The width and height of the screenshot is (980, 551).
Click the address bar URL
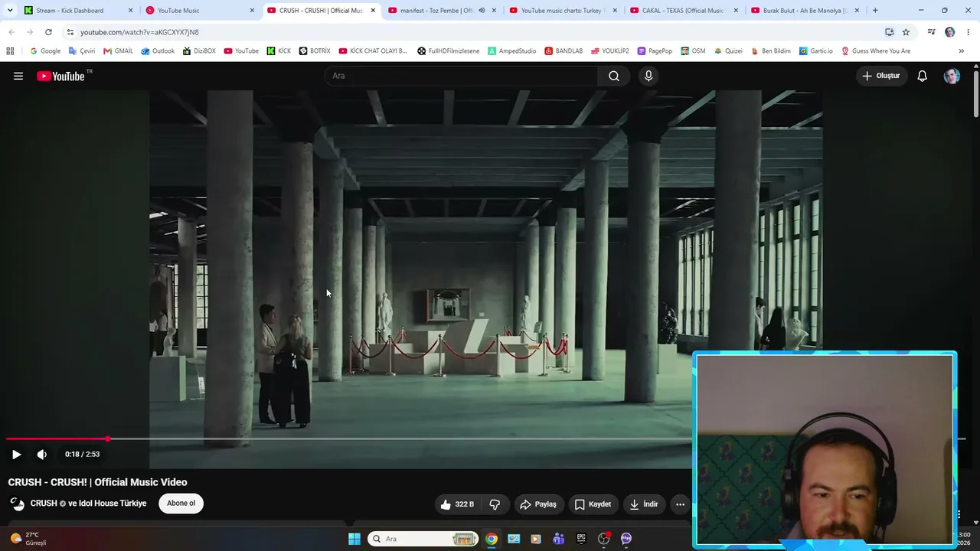[139, 32]
